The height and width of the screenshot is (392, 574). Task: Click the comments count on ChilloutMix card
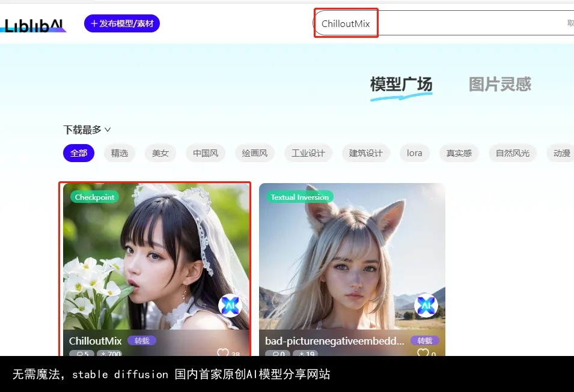click(82, 353)
